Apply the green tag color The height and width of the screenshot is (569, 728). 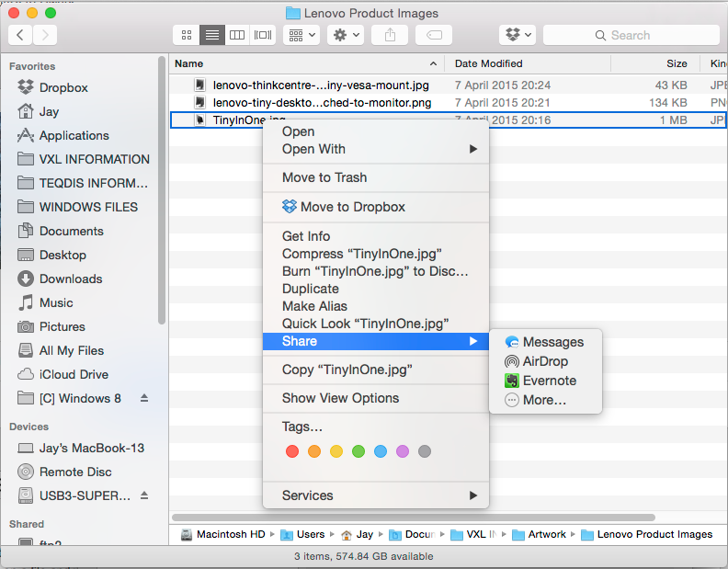[x=358, y=451]
